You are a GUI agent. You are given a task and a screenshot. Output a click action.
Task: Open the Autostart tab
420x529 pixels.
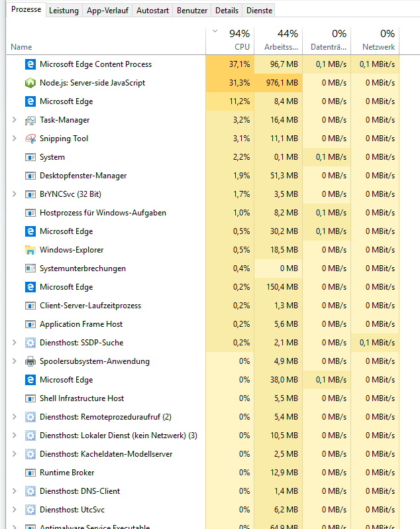click(152, 11)
